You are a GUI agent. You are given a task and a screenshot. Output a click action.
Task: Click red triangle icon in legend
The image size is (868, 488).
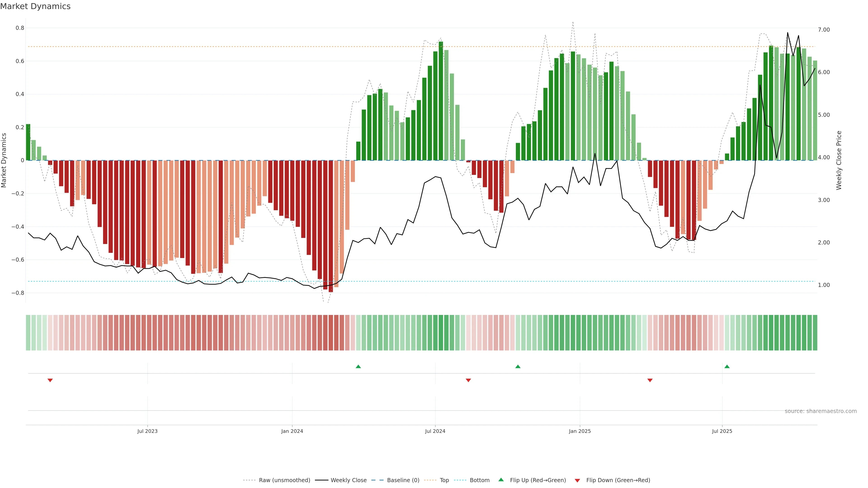(x=577, y=481)
